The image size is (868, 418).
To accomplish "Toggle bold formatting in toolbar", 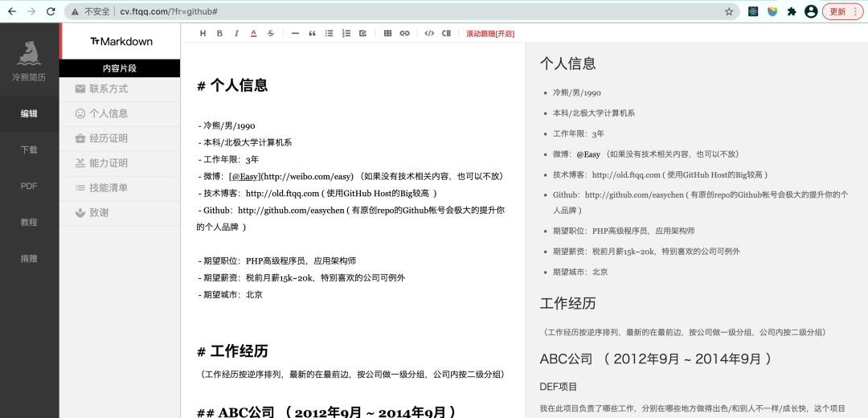I will (x=219, y=33).
